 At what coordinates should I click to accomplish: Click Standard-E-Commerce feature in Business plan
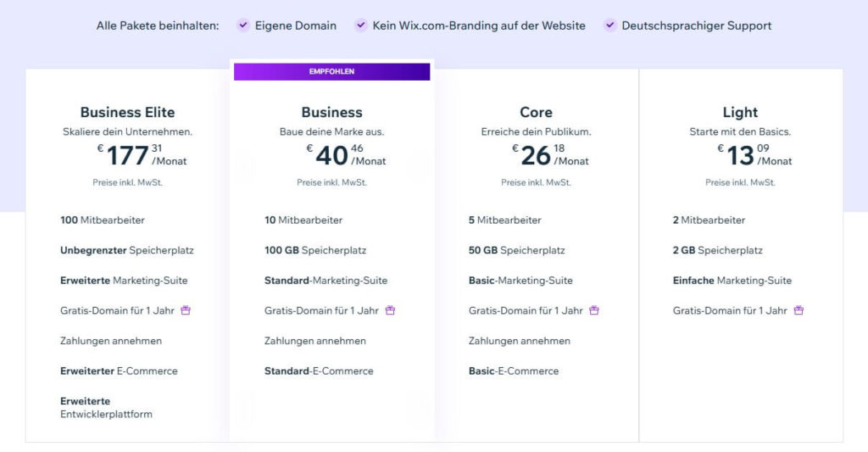point(319,371)
